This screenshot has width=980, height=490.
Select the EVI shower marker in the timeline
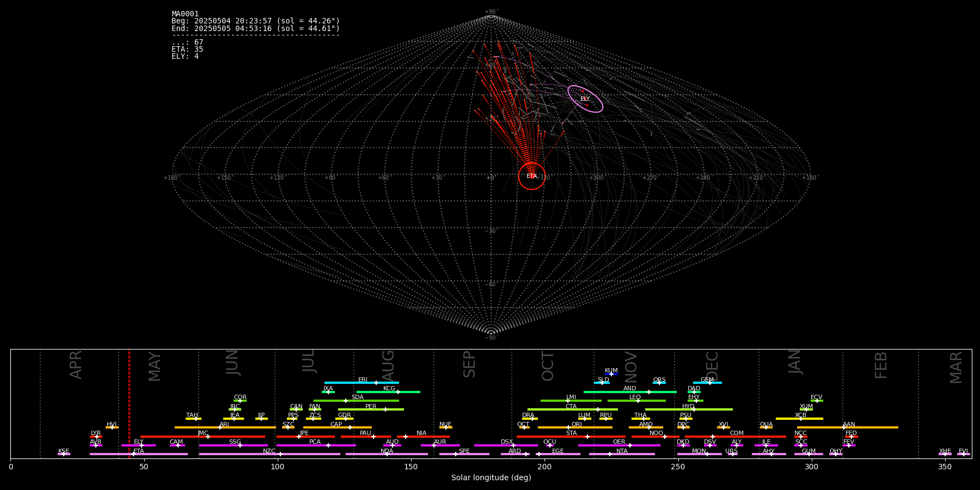tap(964, 454)
